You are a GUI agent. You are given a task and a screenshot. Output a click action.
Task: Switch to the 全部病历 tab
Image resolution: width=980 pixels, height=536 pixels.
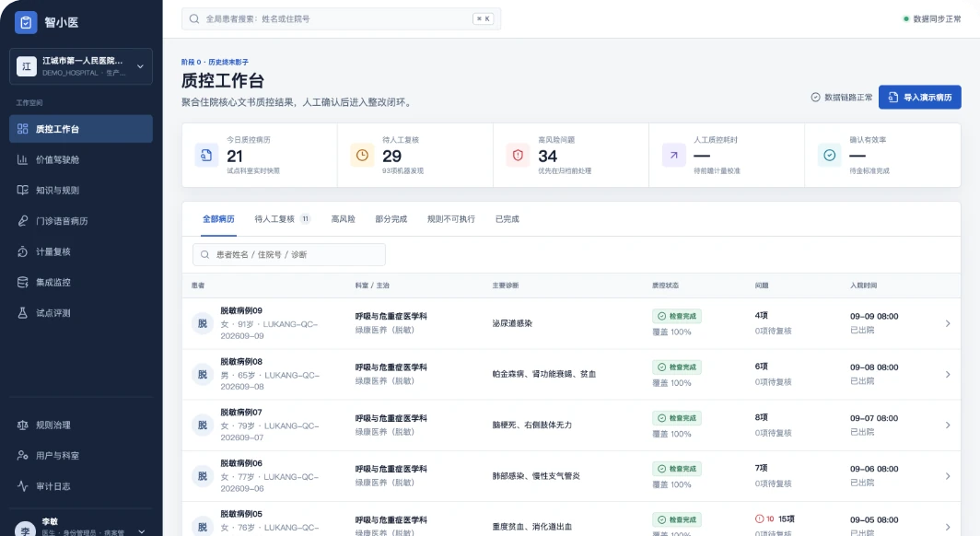(218, 219)
